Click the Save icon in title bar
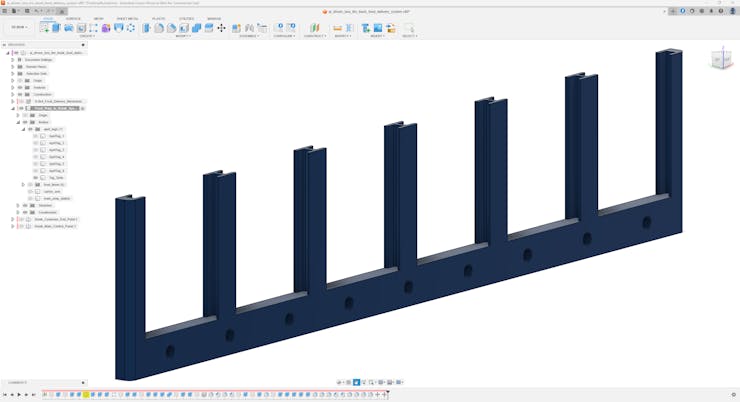 click(26, 11)
